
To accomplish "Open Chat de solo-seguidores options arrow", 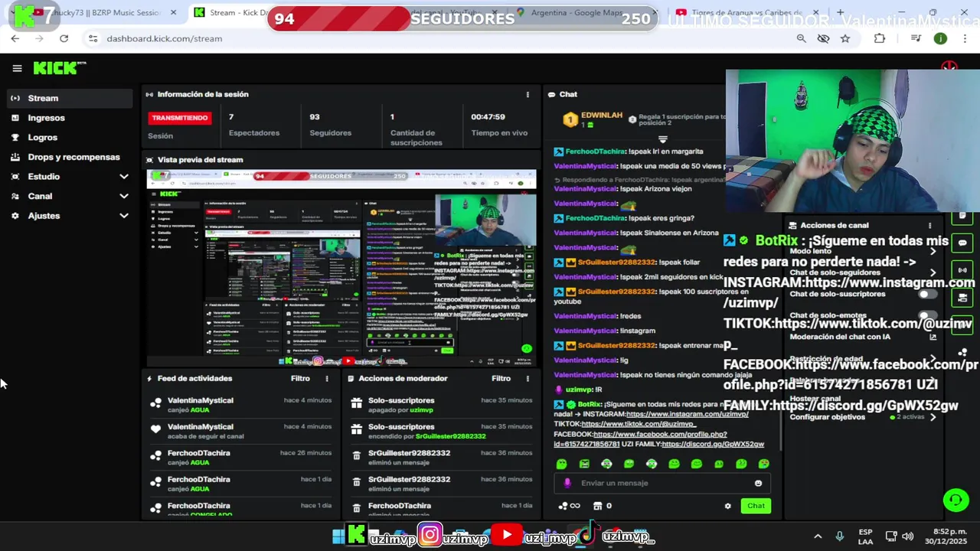I will pyautogui.click(x=933, y=272).
